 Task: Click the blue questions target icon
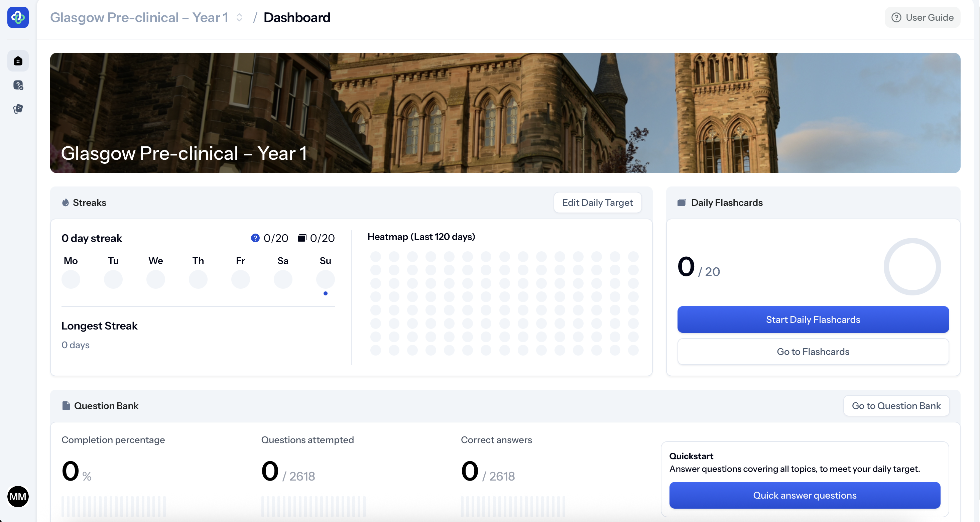coord(255,238)
